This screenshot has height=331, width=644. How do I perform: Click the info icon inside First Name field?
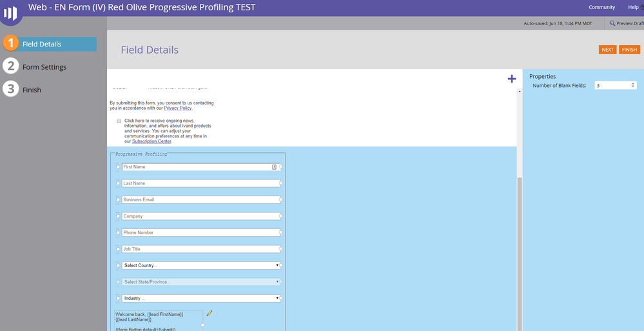click(x=274, y=167)
